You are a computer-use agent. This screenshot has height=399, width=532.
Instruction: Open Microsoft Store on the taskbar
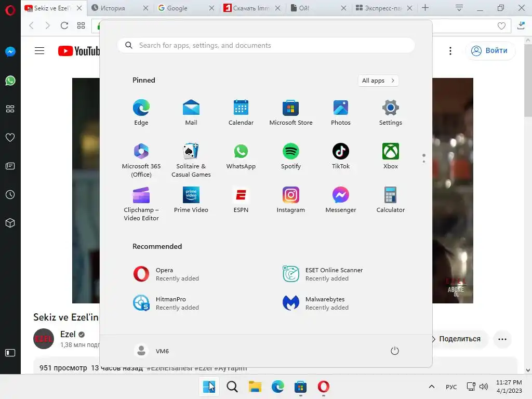click(x=301, y=387)
